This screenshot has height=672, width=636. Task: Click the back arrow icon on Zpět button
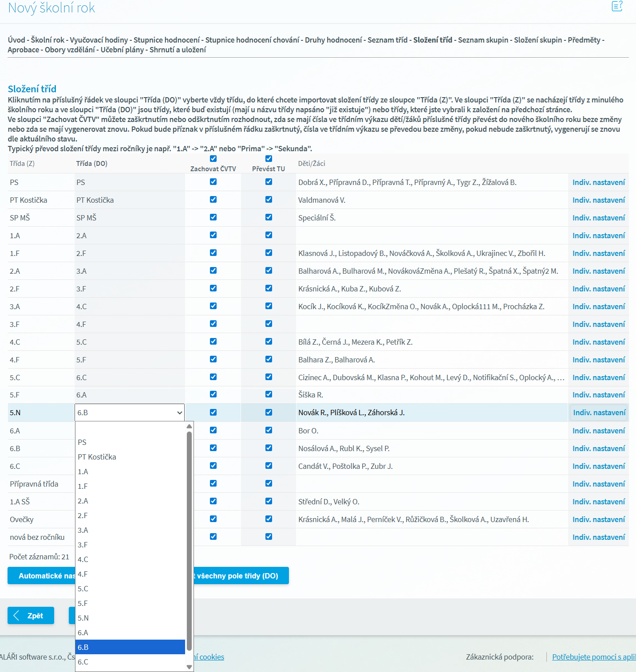coord(17,615)
